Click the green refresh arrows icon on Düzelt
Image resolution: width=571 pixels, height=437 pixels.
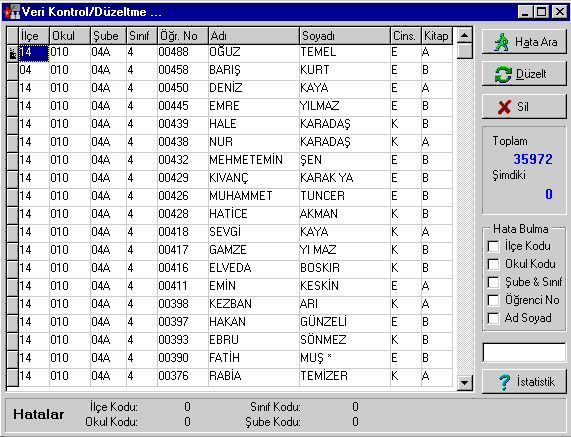pyautogui.click(x=503, y=74)
